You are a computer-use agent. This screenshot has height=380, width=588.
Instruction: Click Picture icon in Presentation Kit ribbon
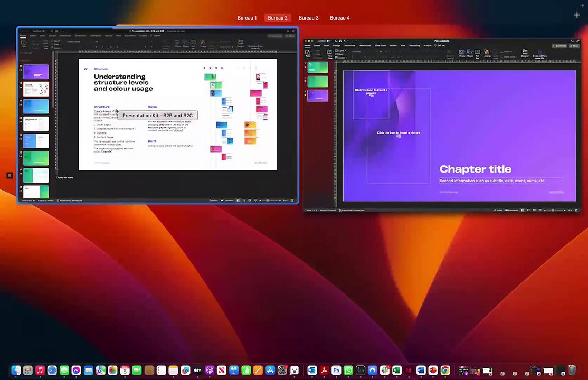tap(177, 43)
